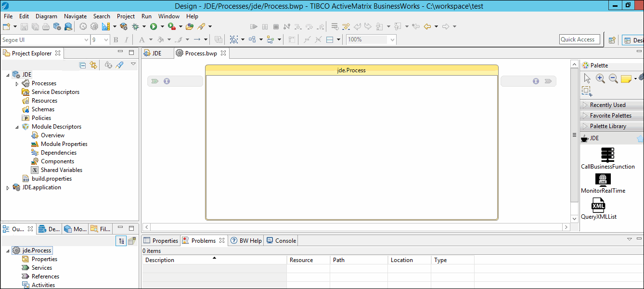The image size is (644, 289).
Task: Toggle the tree view mode in Outline
Action: point(121,241)
